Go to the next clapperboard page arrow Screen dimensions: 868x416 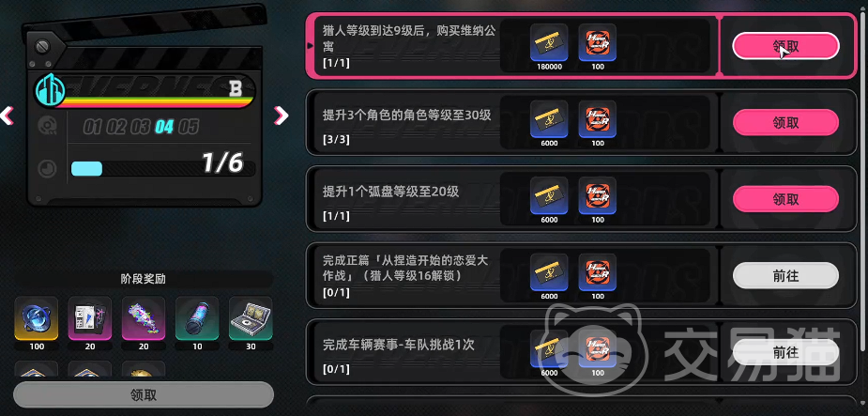[x=282, y=116]
